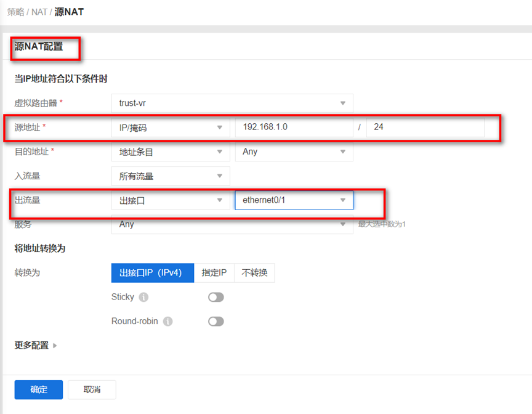Select 出接口IP (IPv4) conversion mode
Viewport: 532px width, 414px height.
click(x=152, y=273)
